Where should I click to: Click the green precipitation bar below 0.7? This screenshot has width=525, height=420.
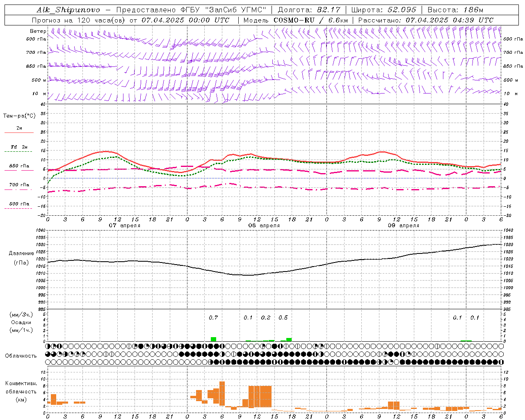tap(213, 339)
